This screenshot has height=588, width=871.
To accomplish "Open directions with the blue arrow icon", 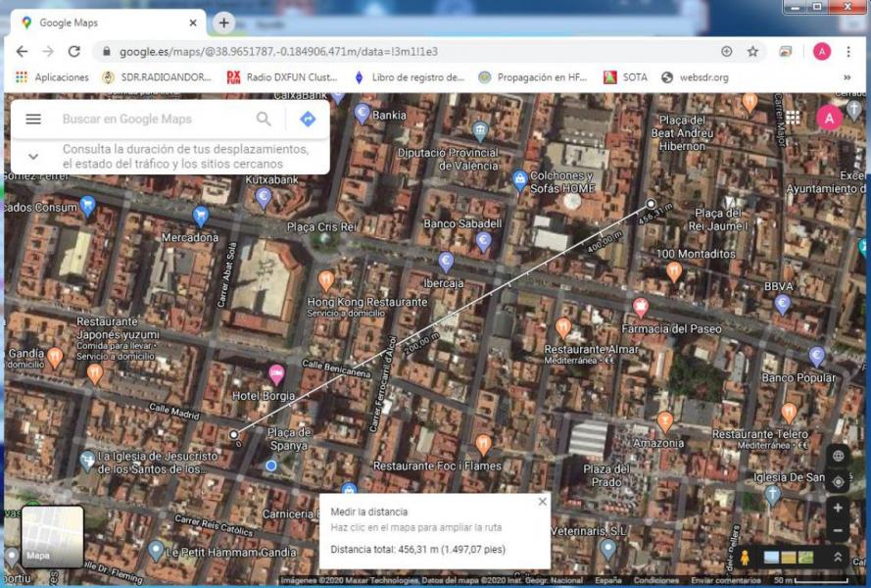I will (x=308, y=120).
